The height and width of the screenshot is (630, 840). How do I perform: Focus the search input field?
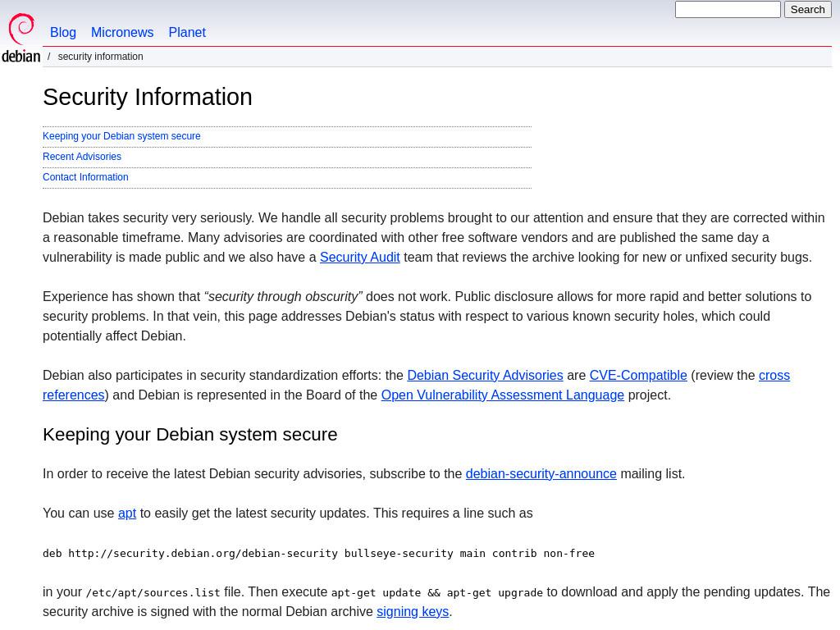point(728,10)
